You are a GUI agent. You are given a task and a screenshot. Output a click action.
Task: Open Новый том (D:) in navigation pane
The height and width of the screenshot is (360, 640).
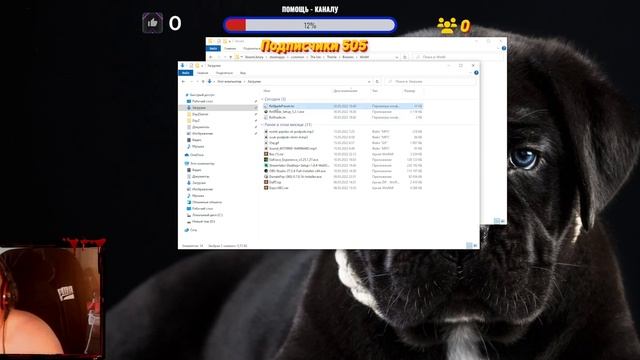point(203,222)
